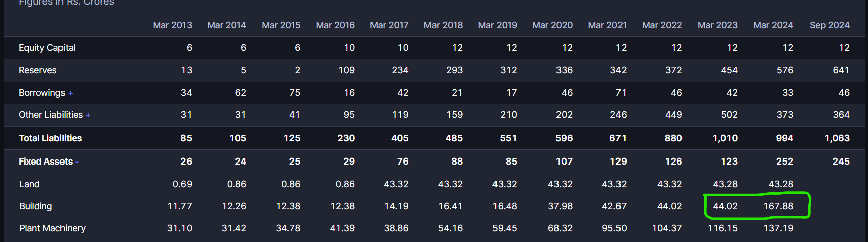Click the Building sub-row label

tap(35, 206)
